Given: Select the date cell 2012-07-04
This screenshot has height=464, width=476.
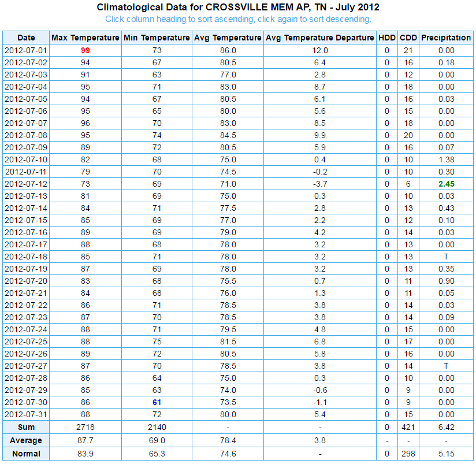Looking at the screenshot, I should (x=26, y=87).
